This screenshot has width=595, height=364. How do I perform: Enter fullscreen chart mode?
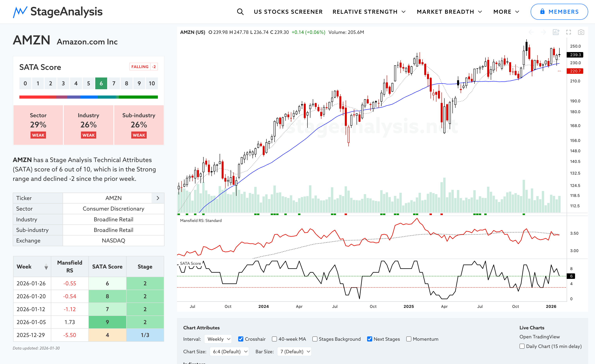pos(568,32)
